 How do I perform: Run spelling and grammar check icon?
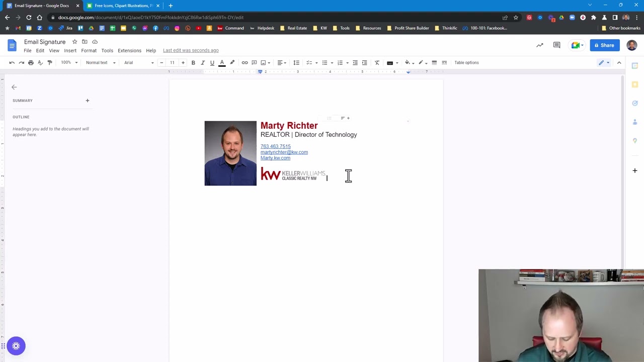(40, 62)
